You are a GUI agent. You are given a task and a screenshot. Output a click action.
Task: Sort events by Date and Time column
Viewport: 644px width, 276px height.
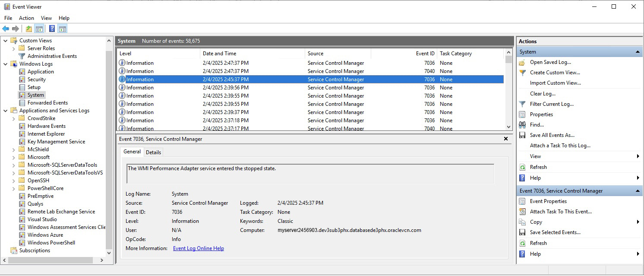coord(219,54)
